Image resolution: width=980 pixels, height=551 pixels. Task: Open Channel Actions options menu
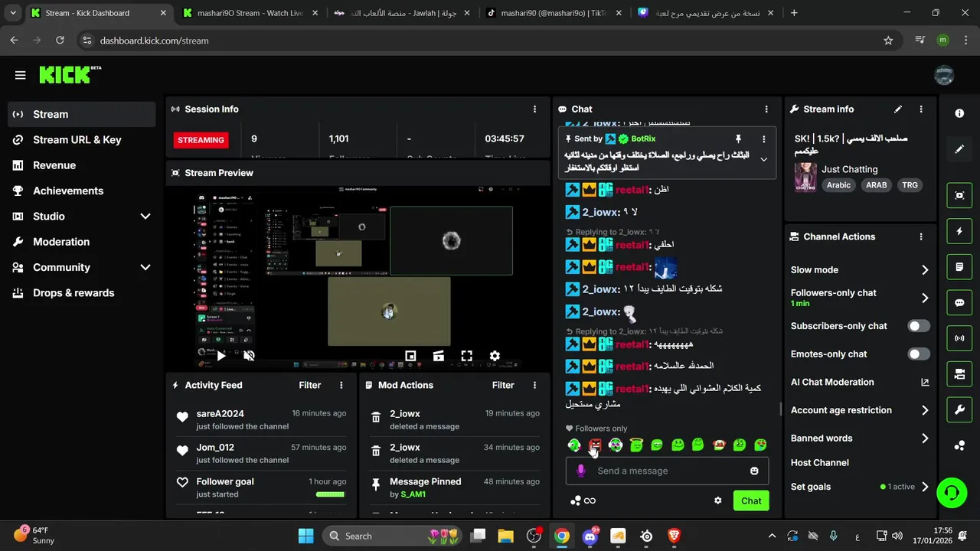pyautogui.click(x=921, y=237)
